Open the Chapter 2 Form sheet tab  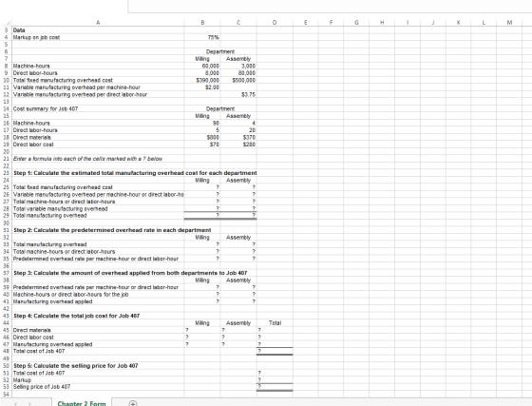(82, 403)
